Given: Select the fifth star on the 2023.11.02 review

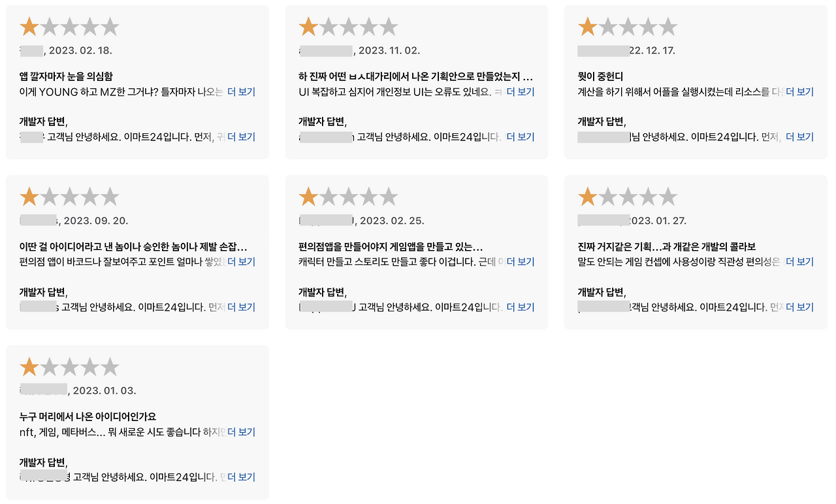Looking at the screenshot, I should pos(390,26).
